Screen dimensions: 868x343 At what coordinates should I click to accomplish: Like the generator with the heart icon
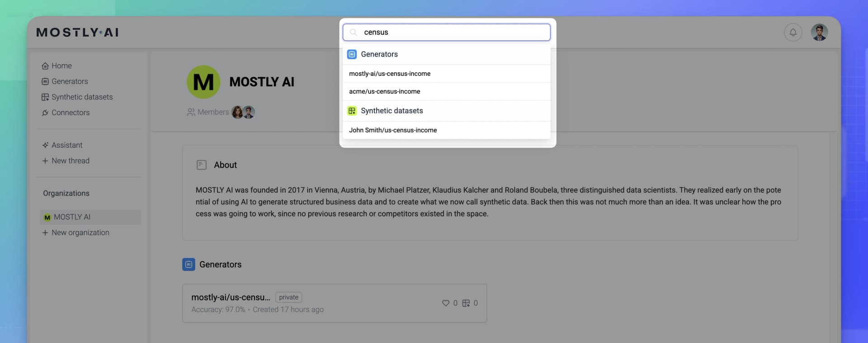coord(446,303)
